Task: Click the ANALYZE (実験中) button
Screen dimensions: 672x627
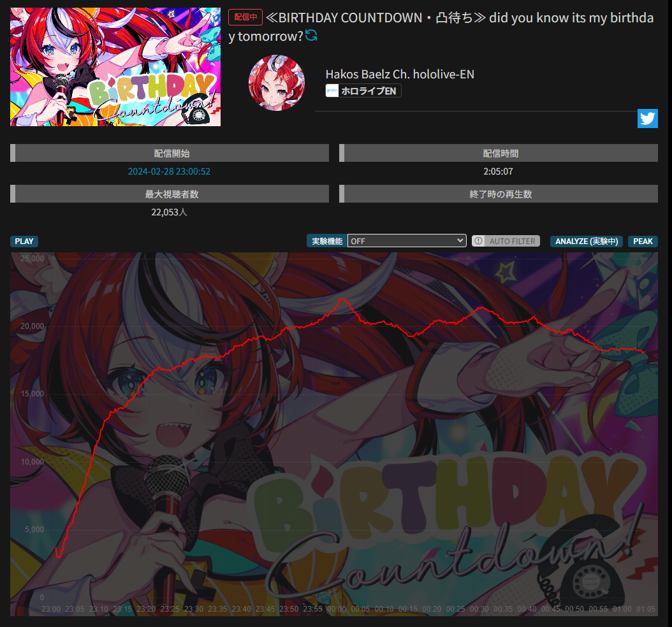Action: [587, 241]
